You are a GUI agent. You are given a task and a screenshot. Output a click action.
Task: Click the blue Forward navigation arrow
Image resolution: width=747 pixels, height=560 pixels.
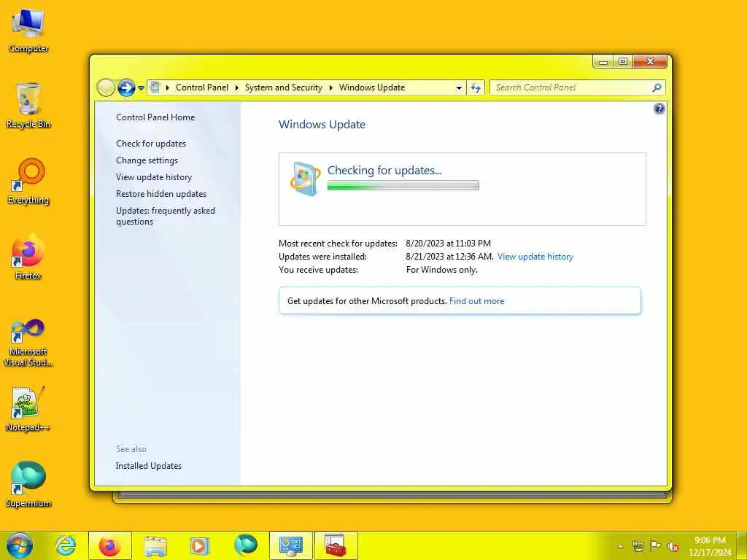[x=126, y=87]
